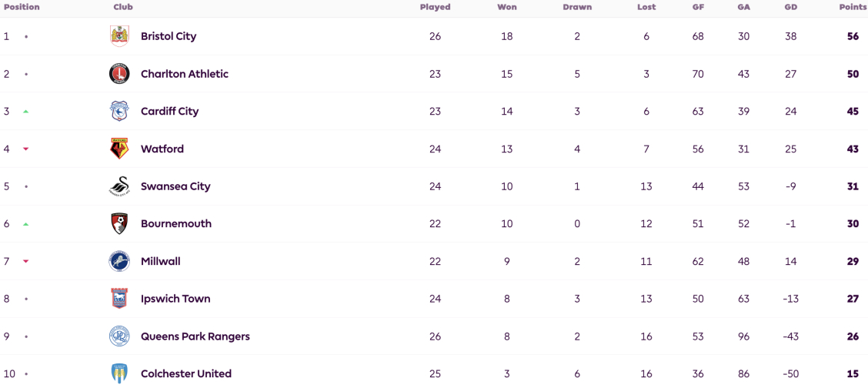Click the Charlton Athletic club badge
Screen dimensions: 868x385
point(119,74)
